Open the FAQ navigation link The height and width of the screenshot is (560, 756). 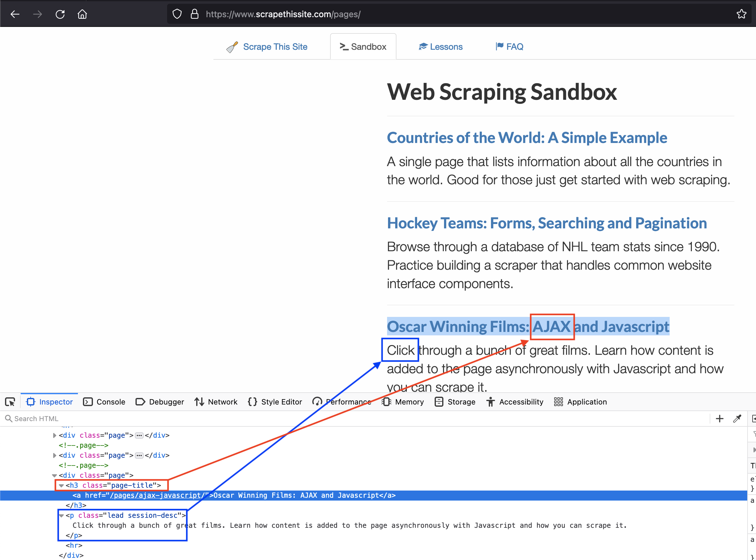click(509, 47)
